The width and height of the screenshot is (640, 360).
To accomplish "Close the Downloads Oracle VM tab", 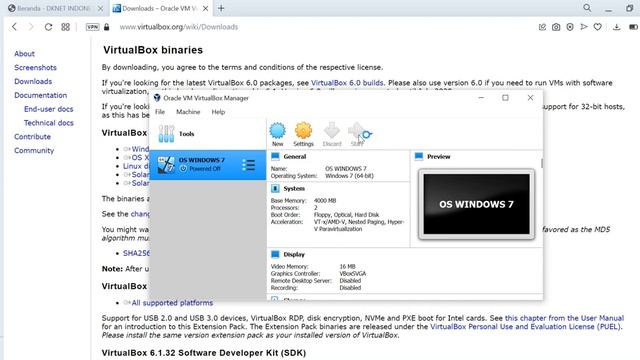I will coord(205,8).
